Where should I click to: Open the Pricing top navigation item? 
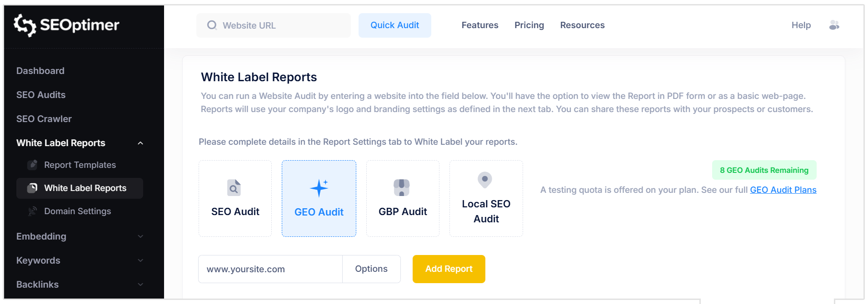pos(529,25)
